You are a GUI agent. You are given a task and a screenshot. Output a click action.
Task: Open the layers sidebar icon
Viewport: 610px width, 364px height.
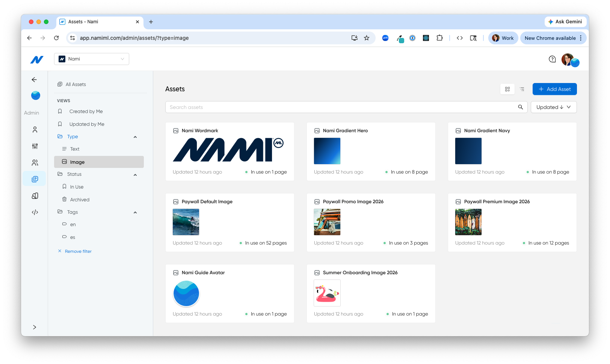coord(35,196)
